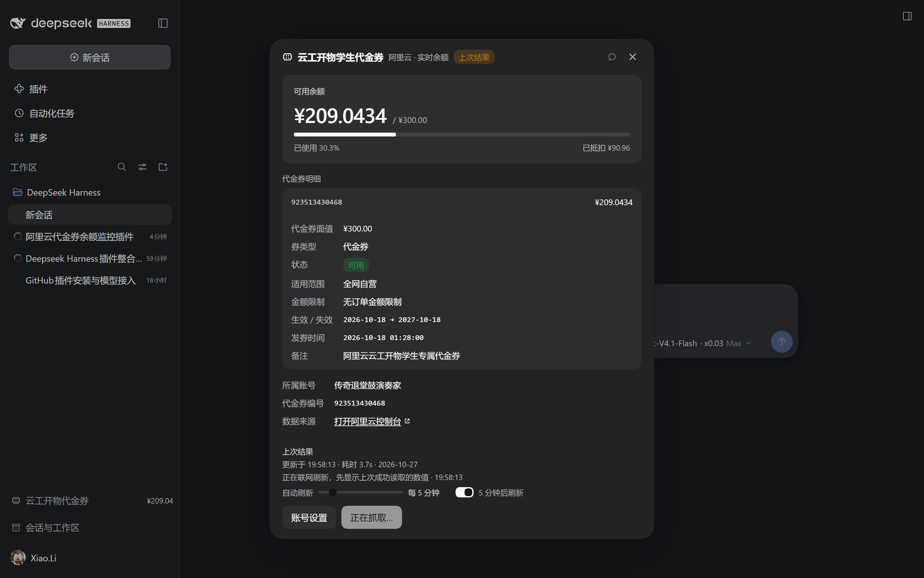Image resolution: width=924 pixels, height=578 pixels.
Task: Close the voucher dialog
Action: tap(633, 57)
